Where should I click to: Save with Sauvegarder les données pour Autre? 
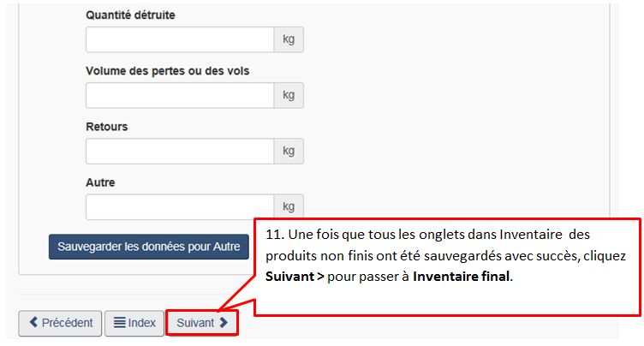(x=149, y=247)
